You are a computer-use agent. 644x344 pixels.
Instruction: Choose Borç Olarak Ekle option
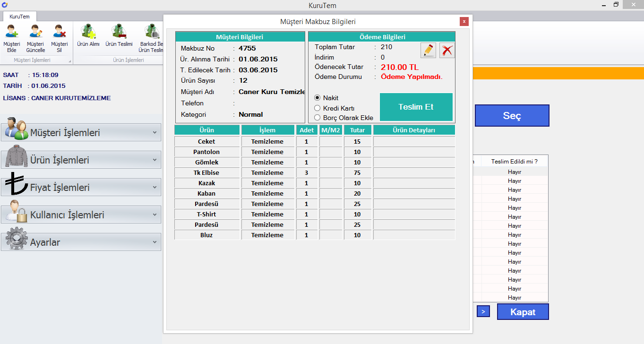point(318,118)
